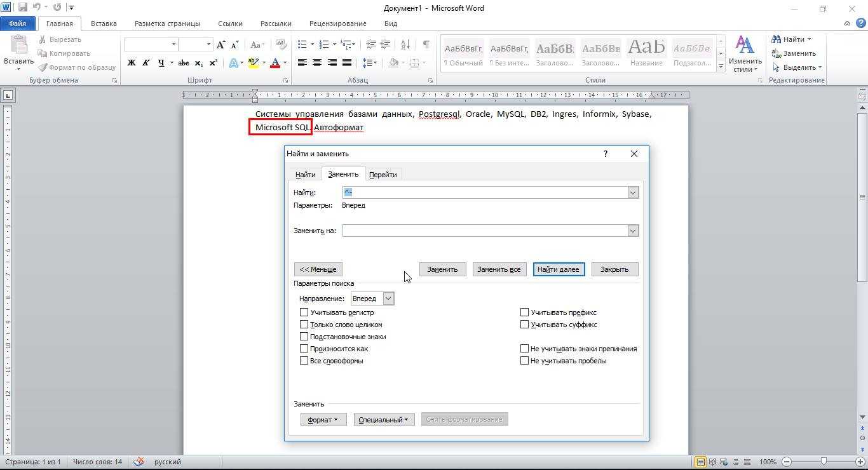
Task: Start a bulleted list
Action: [302, 44]
